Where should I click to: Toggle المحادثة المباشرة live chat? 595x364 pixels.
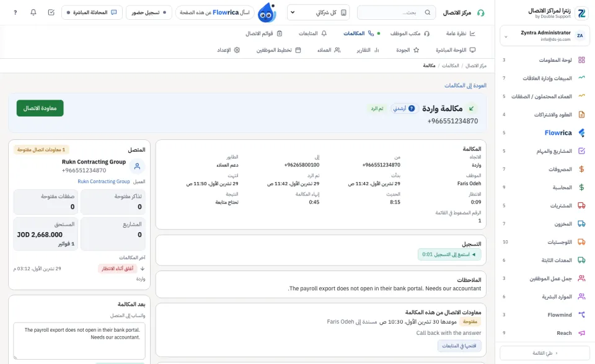(x=92, y=12)
